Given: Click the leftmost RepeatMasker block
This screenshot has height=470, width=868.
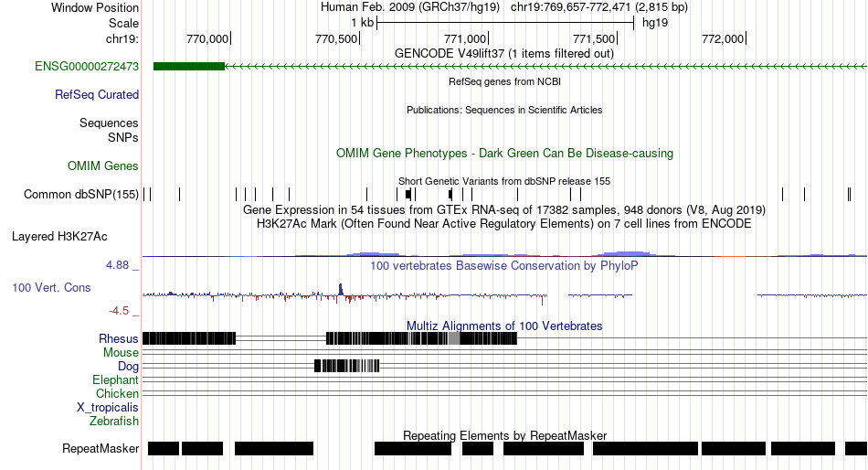Looking at the screenshot, I should (x=164, y=448).
